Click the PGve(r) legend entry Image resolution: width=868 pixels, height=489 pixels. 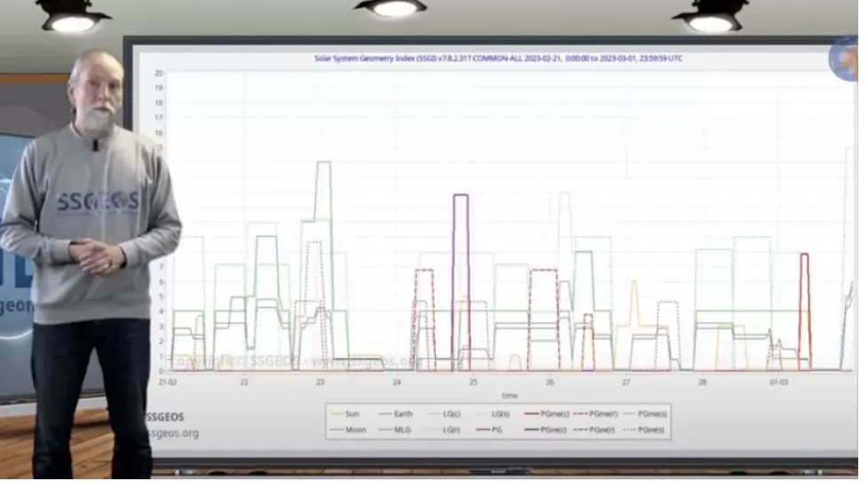coord(595,430)
